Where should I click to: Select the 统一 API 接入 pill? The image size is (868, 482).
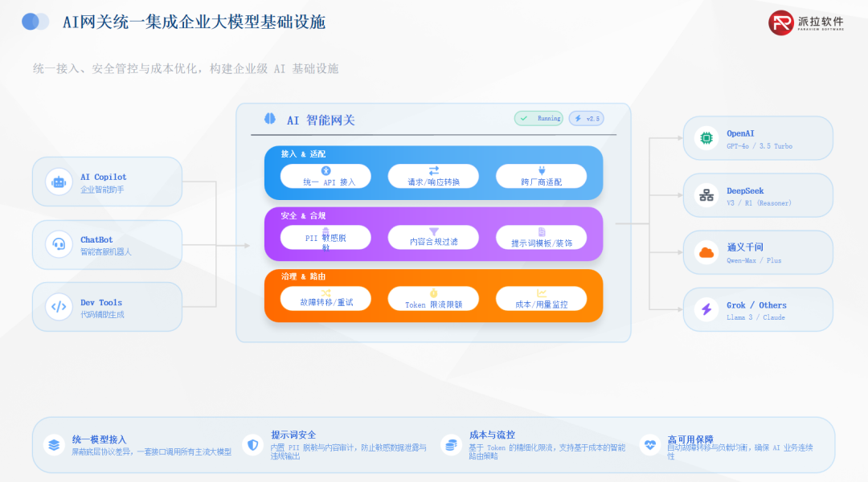[325, 176]
